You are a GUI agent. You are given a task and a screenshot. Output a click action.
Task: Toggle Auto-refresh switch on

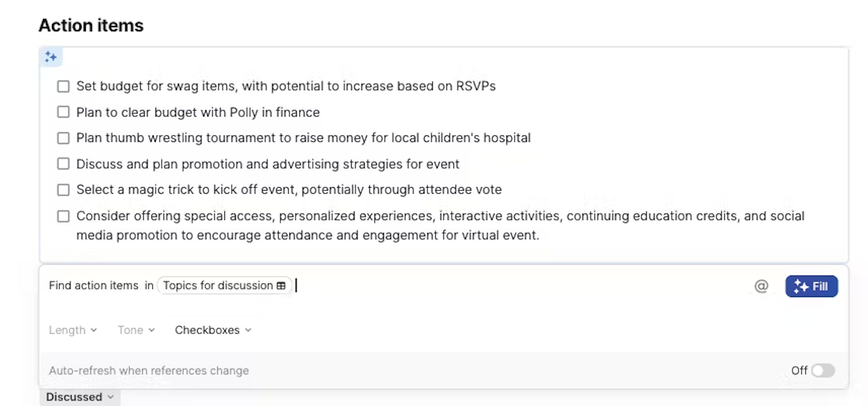pyautogui.click(x=823, y=370)
